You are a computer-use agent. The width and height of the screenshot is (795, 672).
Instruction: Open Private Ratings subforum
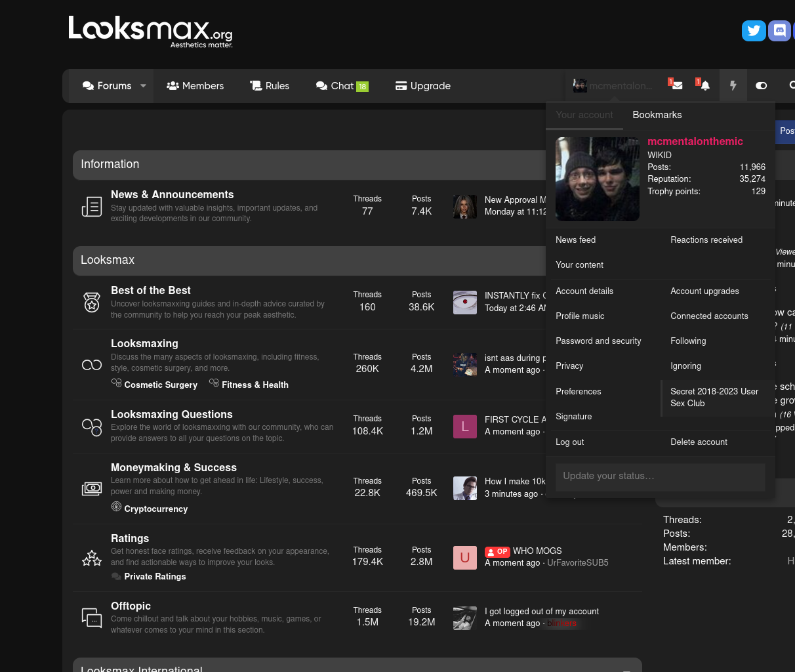[155, 577]
